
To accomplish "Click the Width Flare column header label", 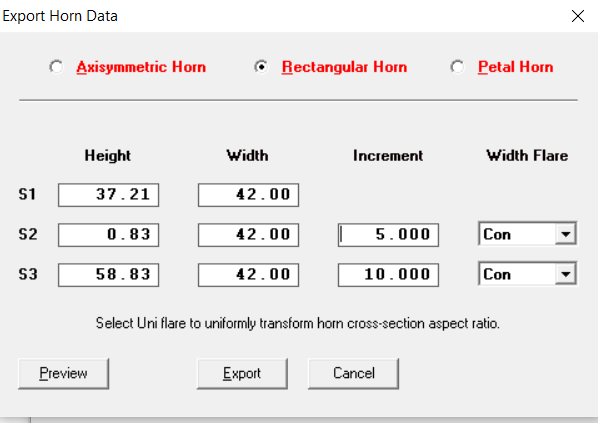I will pyautogui.click(x=527, y=156).
